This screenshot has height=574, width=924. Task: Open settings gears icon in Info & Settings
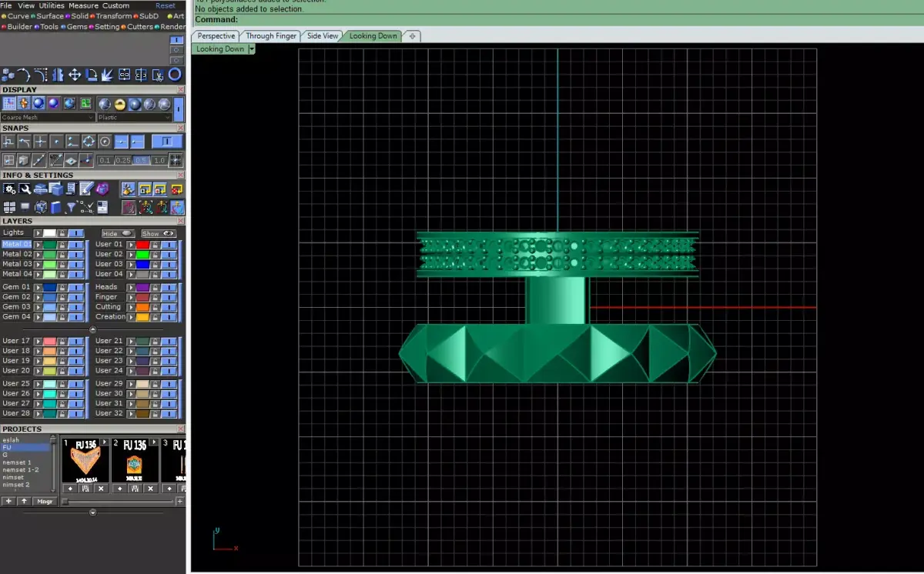(x=9, y=189)
